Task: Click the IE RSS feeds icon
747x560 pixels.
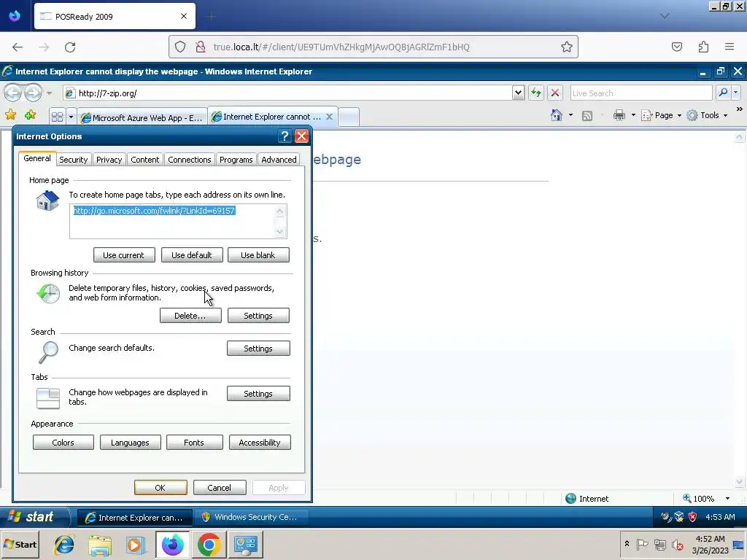Action: tap(587, 116)
